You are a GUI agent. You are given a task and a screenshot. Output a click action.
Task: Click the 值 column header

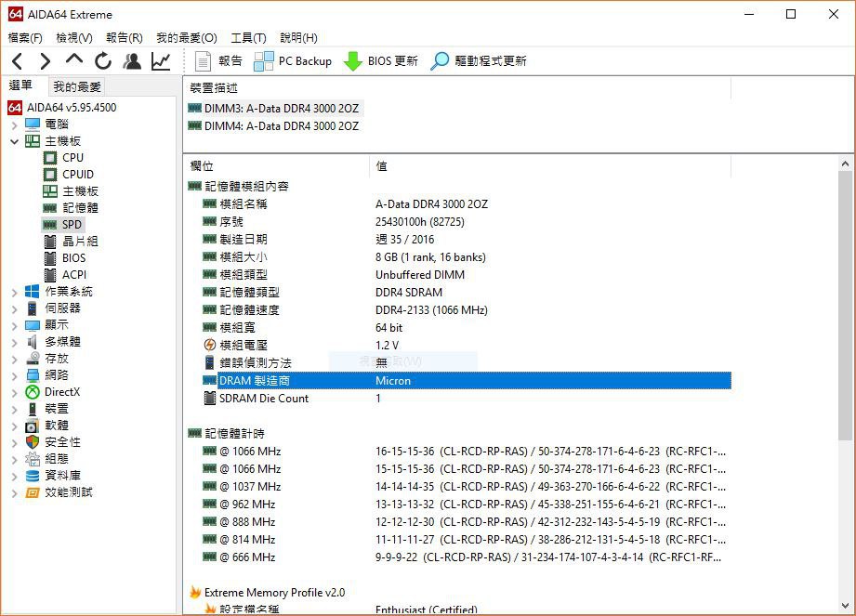(550, 166)
